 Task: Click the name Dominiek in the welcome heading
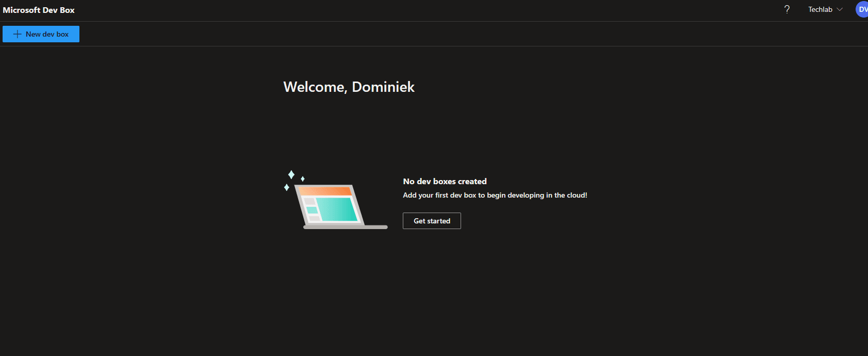click(x=383, y=87)
